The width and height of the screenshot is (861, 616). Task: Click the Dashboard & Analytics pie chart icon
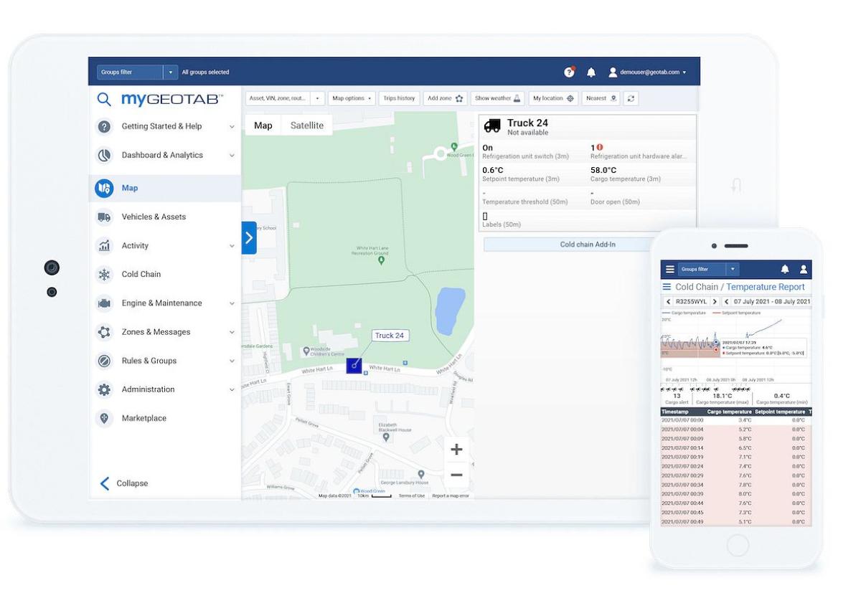(x=104, y=155)
